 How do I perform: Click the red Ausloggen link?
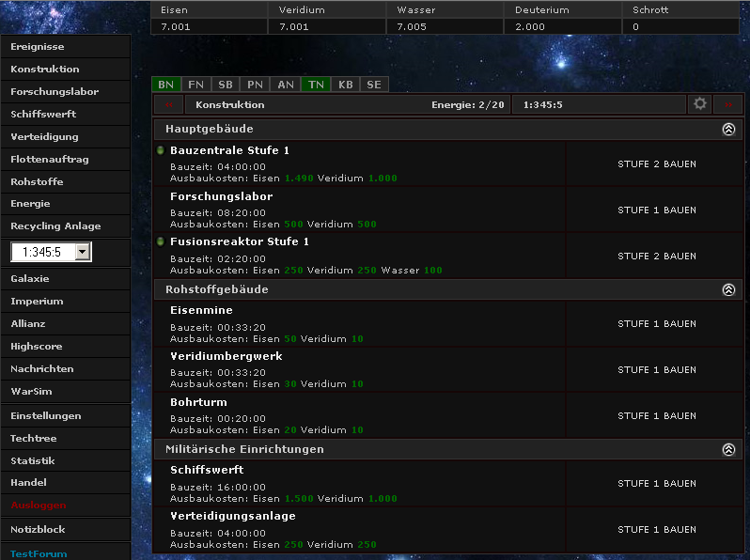38,506
